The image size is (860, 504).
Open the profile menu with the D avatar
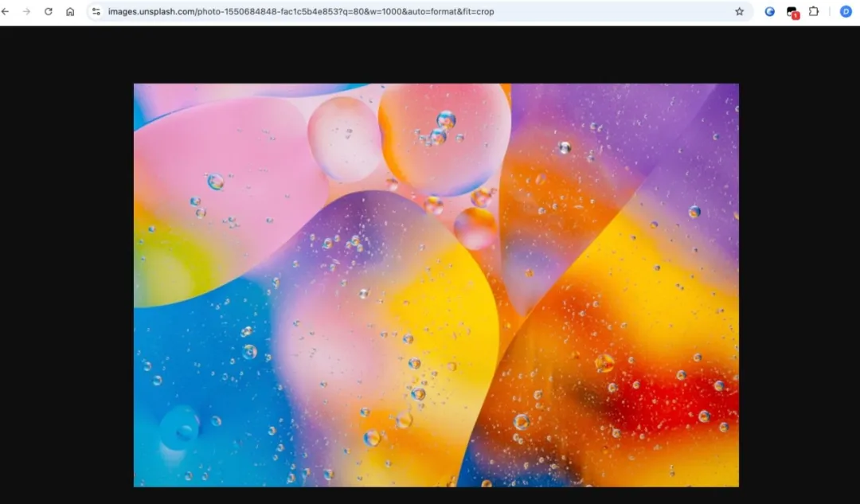point(846,12)
